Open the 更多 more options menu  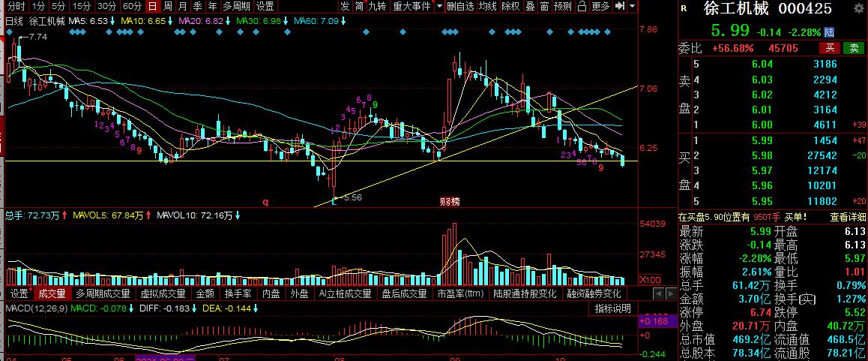[x=600, y=7]
